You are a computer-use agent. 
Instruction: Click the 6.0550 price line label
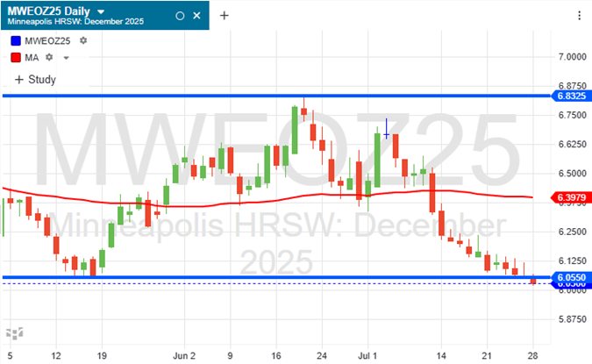coord(571,277)
